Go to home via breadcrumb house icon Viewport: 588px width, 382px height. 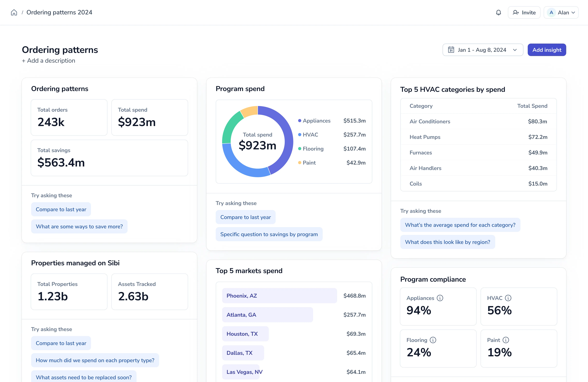(14, 12)
